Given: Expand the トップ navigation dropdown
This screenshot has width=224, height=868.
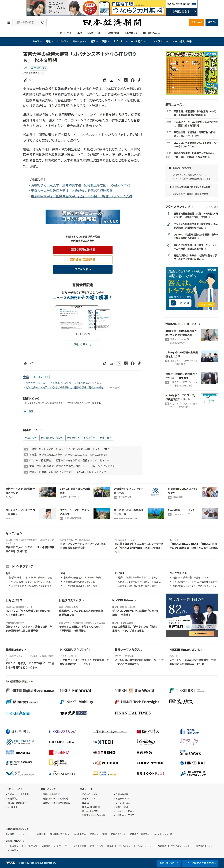Looking at the screenshot, I should [x=37, y=42].
